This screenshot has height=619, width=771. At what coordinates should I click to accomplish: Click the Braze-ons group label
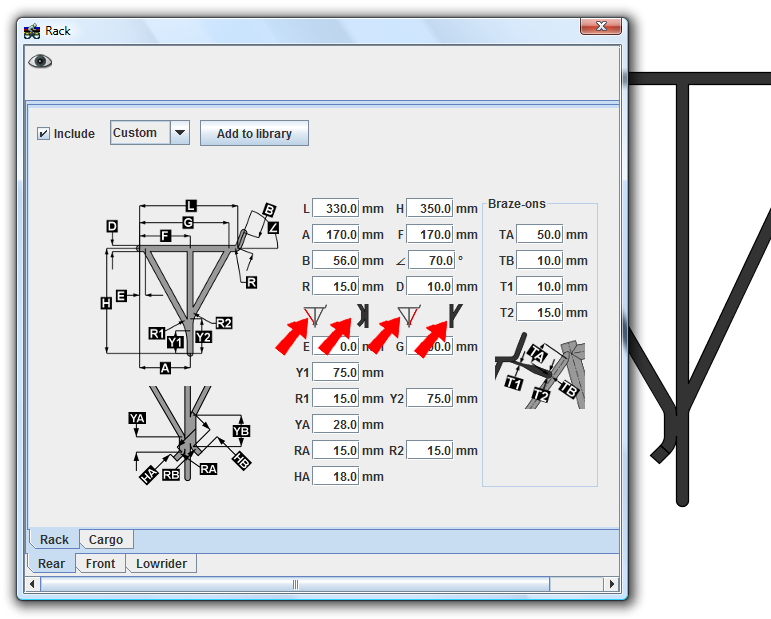516,204
